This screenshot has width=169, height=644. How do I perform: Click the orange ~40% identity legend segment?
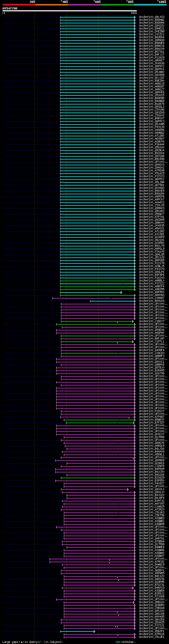click(52, 5)
